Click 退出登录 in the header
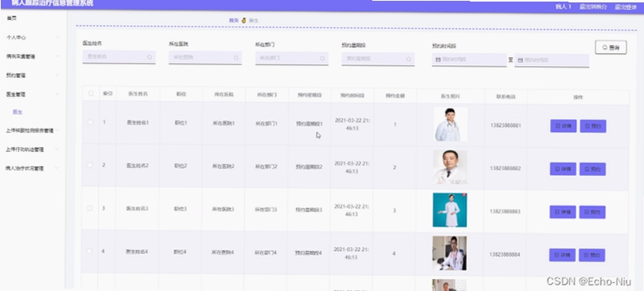This screenshot has height=291, width=644. pos(625,7)
